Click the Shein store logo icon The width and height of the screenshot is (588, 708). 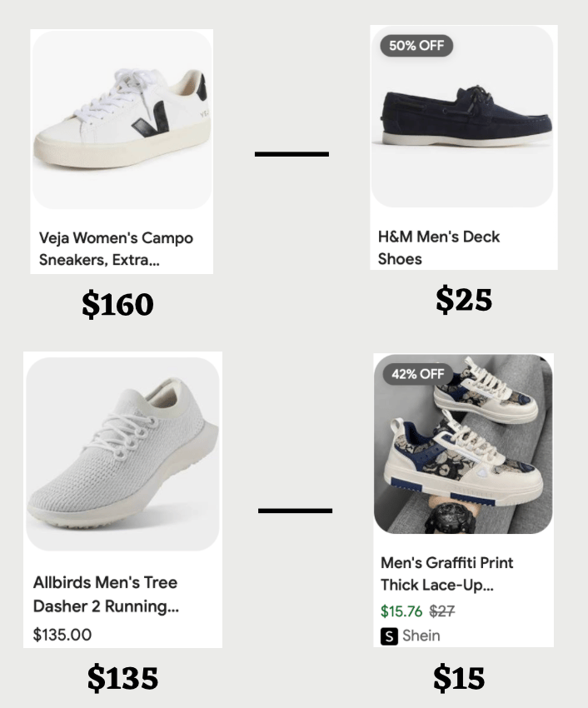pos(389,636)
